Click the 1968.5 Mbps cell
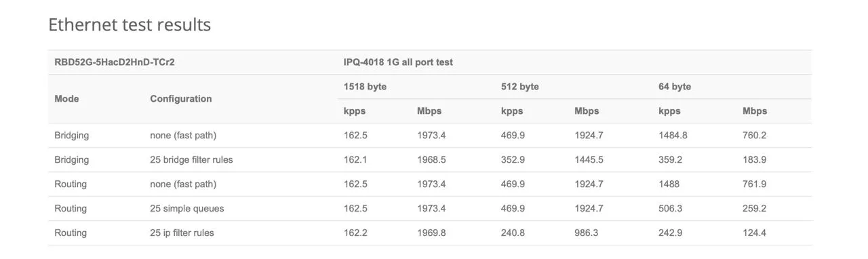 [431, 160]
